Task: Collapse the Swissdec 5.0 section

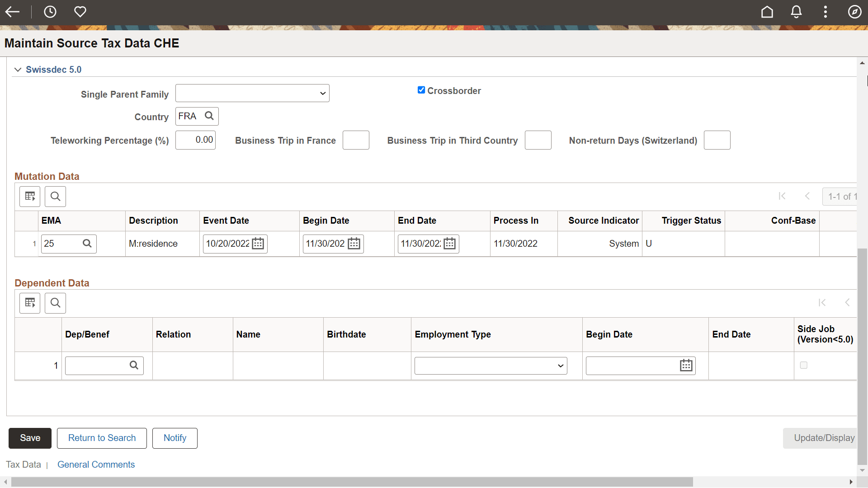Action: [x=18, y=70]
